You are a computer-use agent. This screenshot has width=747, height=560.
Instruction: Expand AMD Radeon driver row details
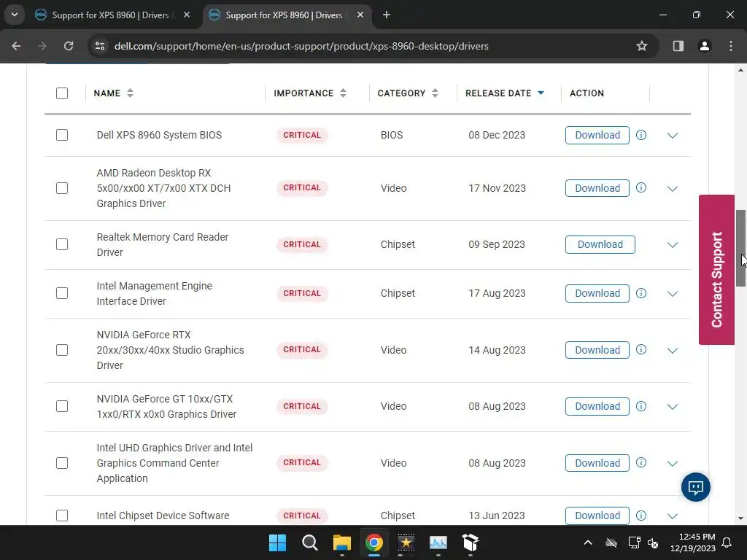[x=672, y=188]
